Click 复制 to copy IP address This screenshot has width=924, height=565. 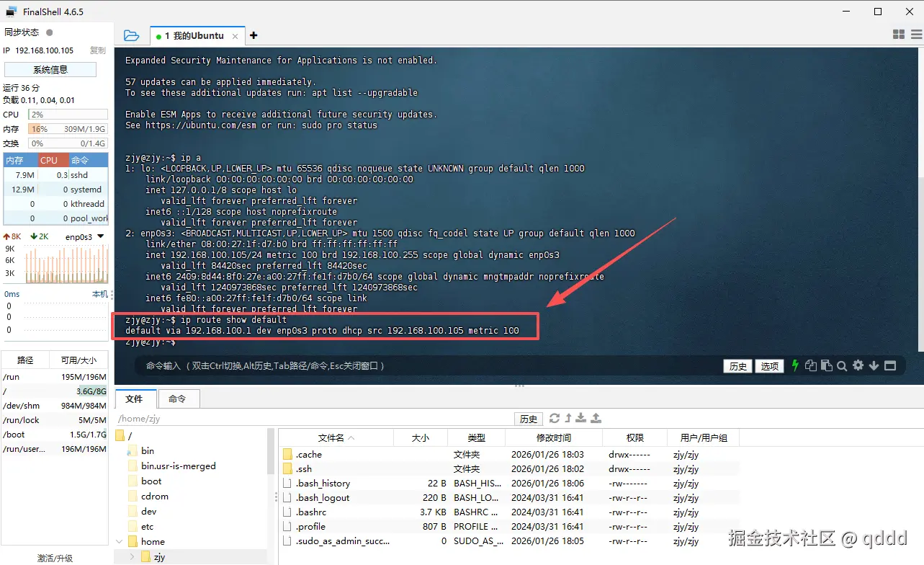click(x=98, y=50)
